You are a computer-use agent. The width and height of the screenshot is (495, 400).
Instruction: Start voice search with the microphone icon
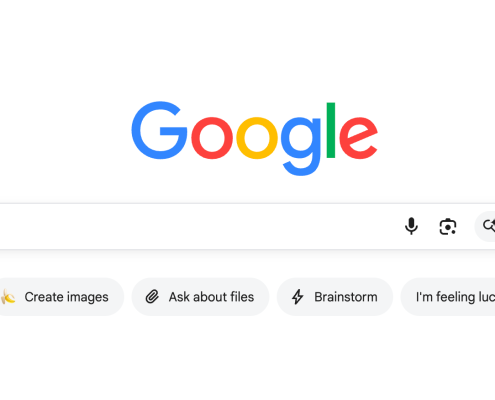411,226
